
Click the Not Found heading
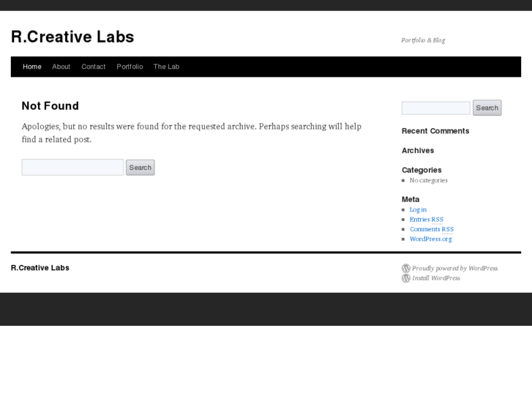[50, 106]
